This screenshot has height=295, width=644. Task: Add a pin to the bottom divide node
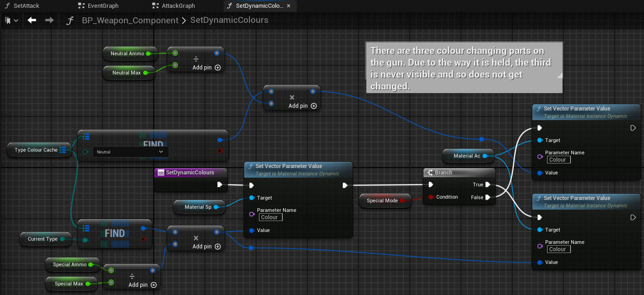click(x=154, y=285)
